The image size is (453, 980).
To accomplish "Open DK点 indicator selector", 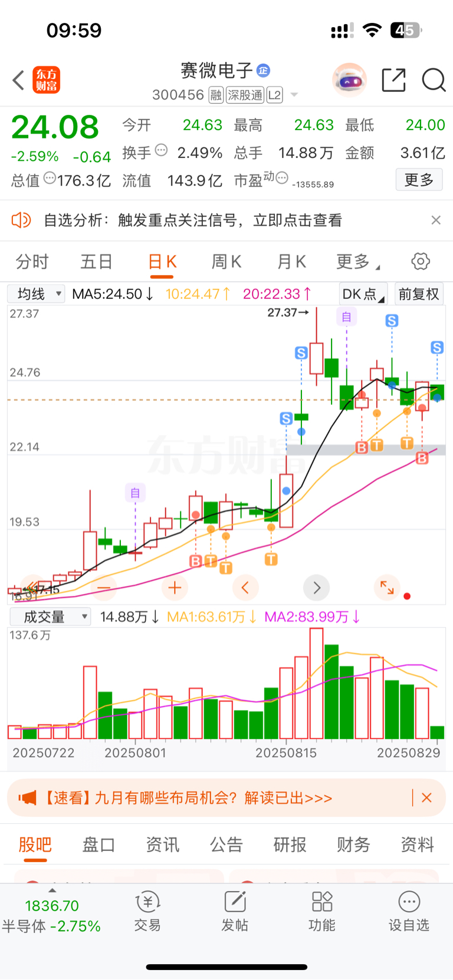I will pos(363,294).
